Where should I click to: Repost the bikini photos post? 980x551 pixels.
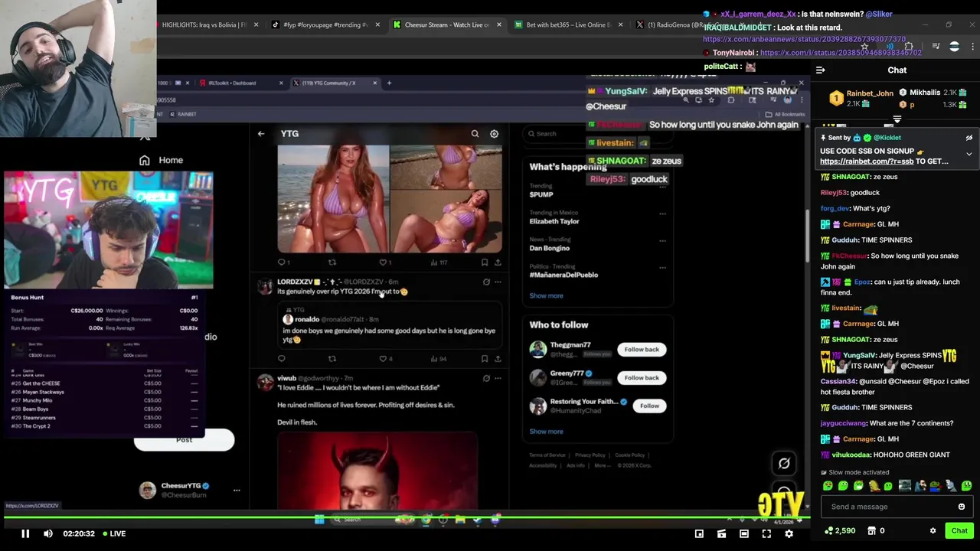[332, 262]
